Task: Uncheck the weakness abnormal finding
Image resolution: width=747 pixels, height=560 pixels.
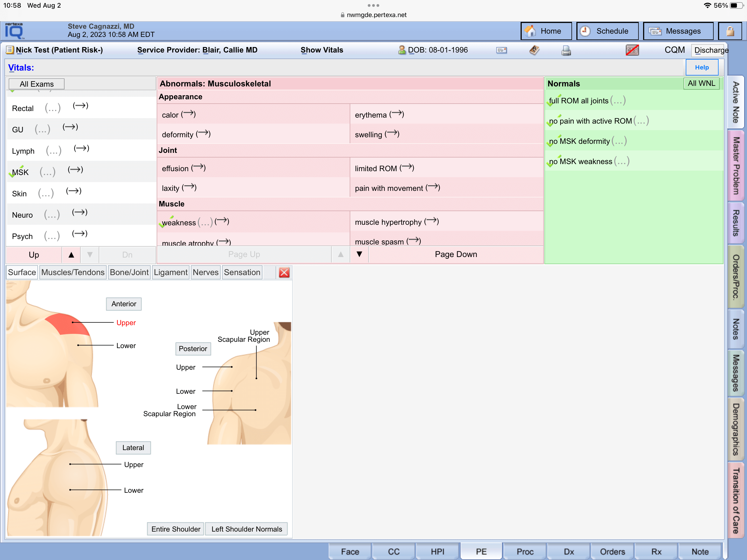Action: coord(178,223)
